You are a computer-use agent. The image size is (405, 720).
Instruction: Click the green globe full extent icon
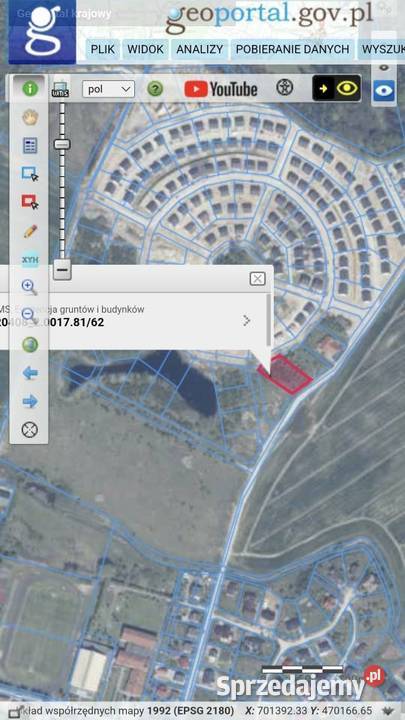pos(30,344)
